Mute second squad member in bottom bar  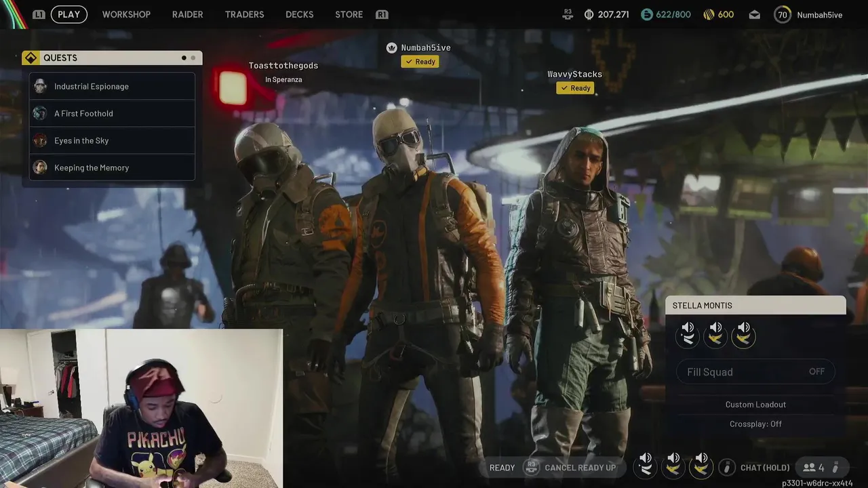tap(673, 465)
